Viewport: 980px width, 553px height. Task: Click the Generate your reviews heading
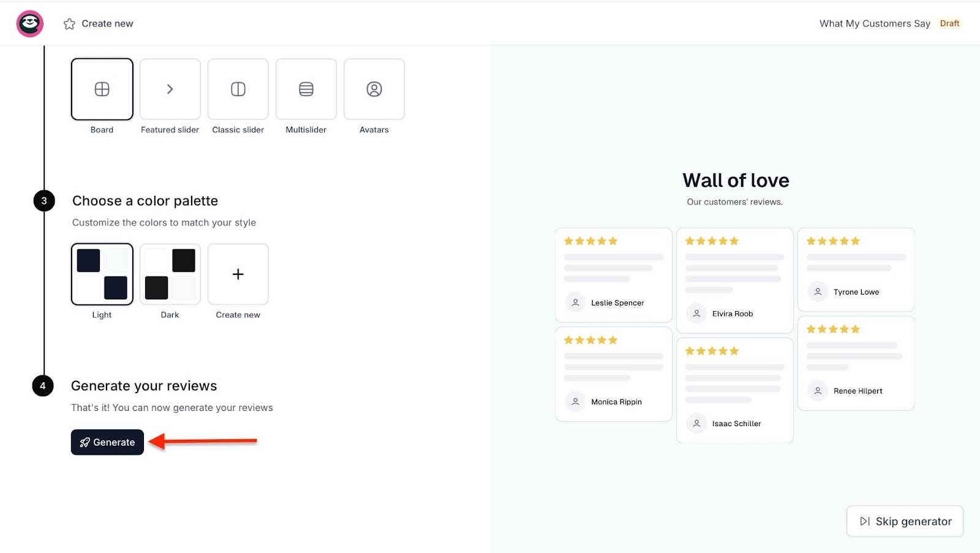point(144,386)
